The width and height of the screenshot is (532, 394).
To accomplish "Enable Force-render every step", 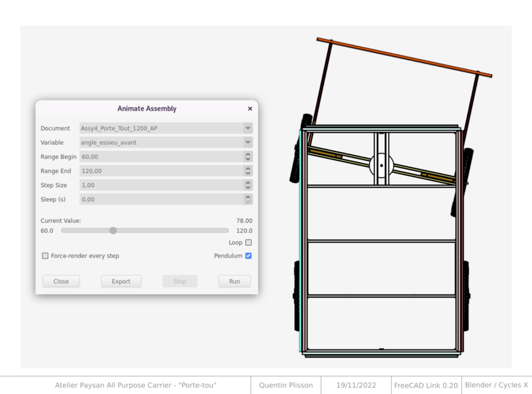I will pyautogui.click(x=45, y=255).
